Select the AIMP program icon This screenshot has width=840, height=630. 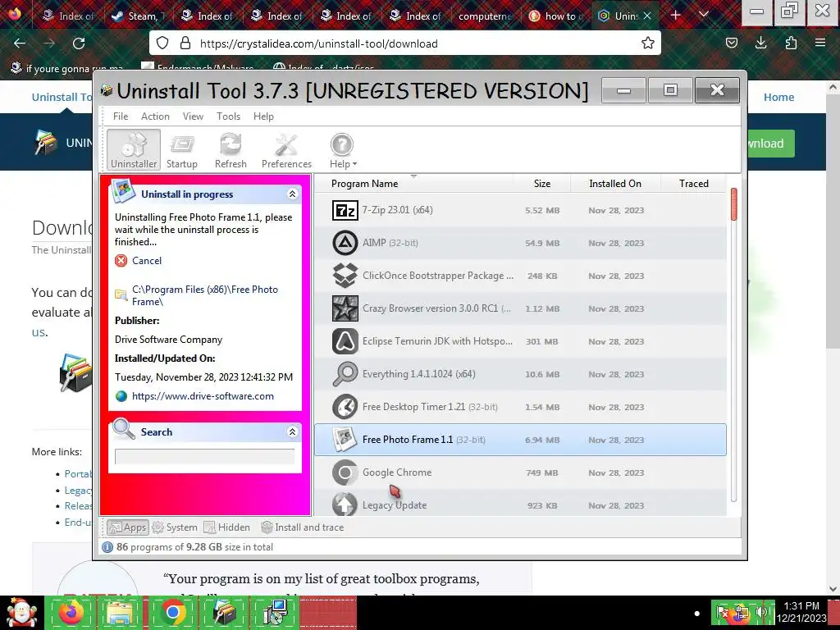click(345, 243)
